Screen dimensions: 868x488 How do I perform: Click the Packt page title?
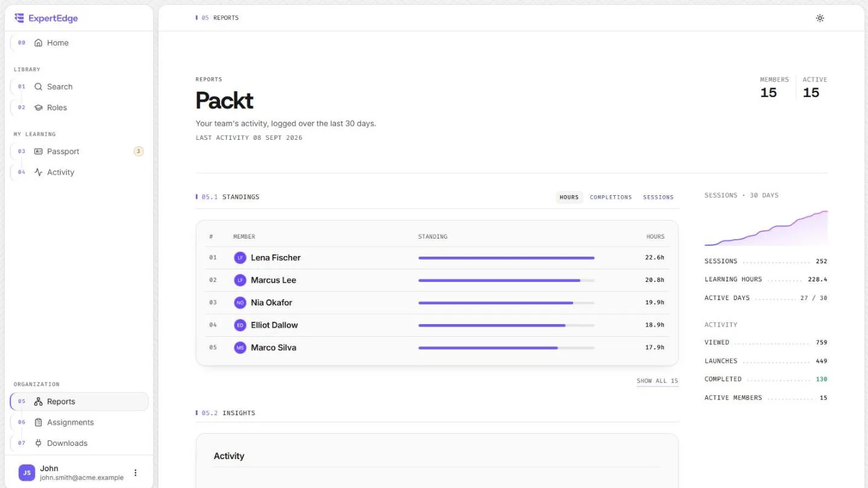tap(224, 101)
